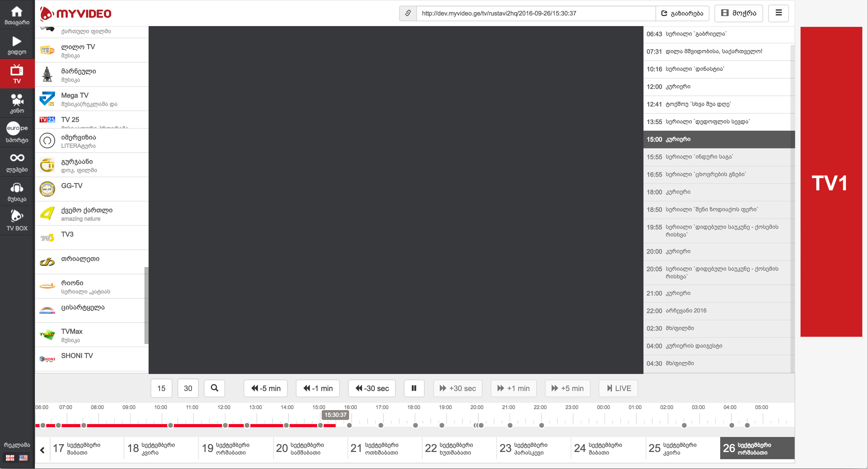Switch language to Georgian flag

point(10,458)
